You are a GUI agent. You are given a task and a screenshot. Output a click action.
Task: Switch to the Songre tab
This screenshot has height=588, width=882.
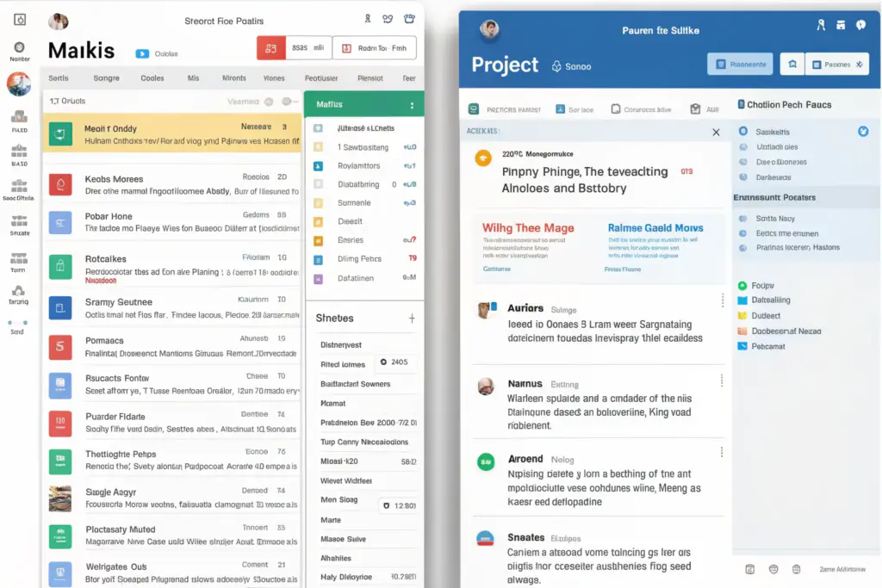click(106, 77)
